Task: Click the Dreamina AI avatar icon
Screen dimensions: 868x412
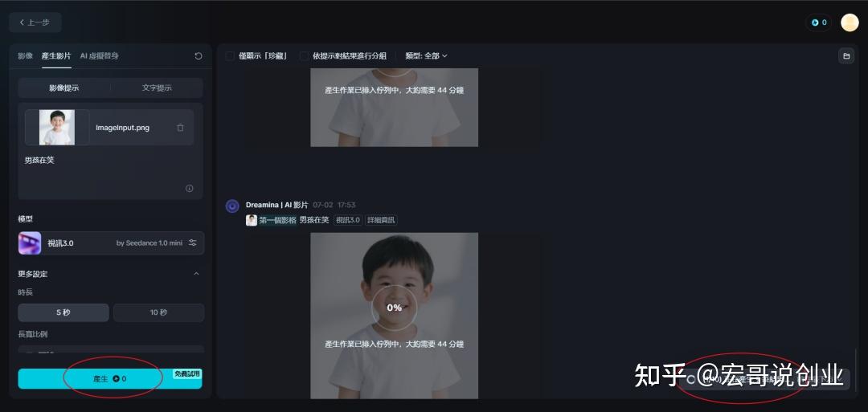Action: (232, 206)
